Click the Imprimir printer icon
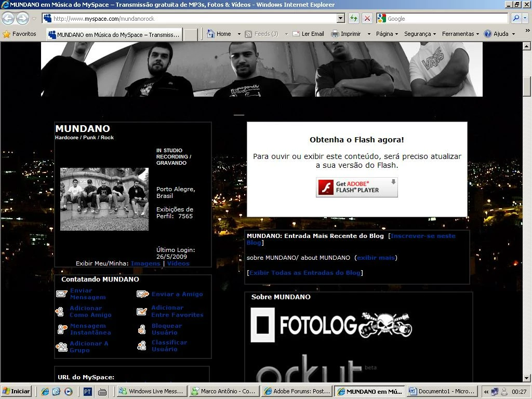Screen dimensions: 532x399 coord(335,34)
